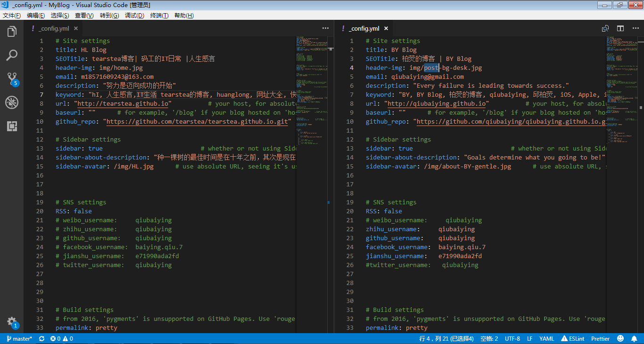
Task: Open notifications bell in status bar
Action: (x=635, y=339)
